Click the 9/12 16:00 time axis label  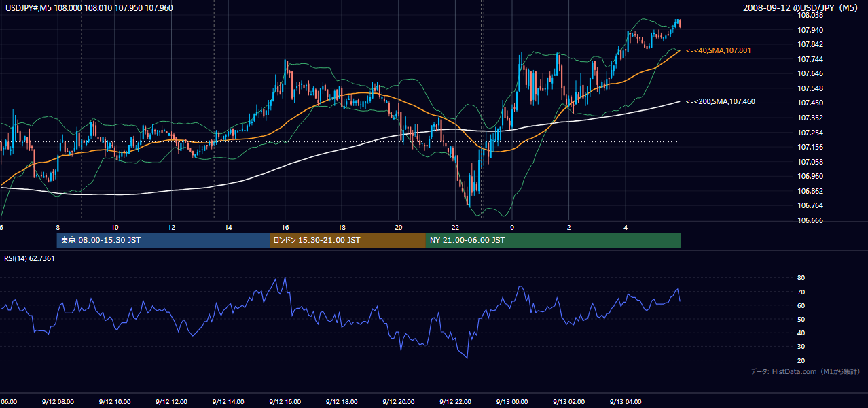285,401
